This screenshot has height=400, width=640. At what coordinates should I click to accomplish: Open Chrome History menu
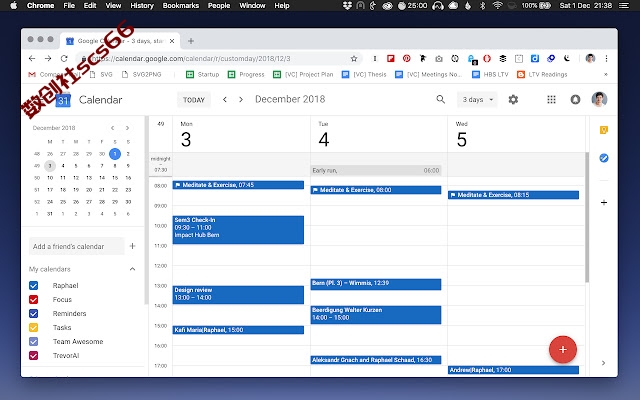(x=142, y=5)
